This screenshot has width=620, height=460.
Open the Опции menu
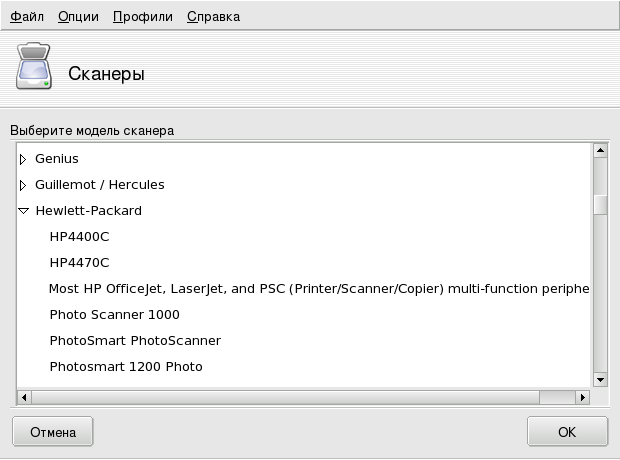tap(78, 17)
